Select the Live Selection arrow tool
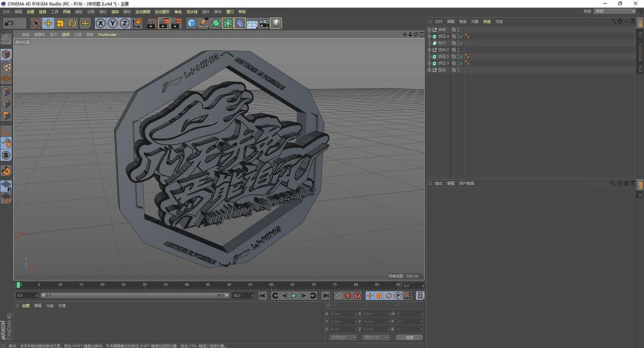The height and width of the screenshot is (348, 644). [x=36, y=23]
